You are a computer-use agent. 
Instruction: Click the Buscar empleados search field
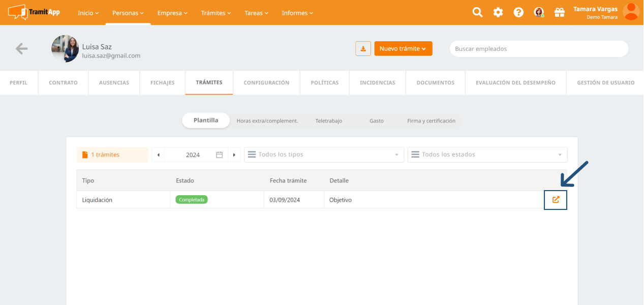pos(539,49)
